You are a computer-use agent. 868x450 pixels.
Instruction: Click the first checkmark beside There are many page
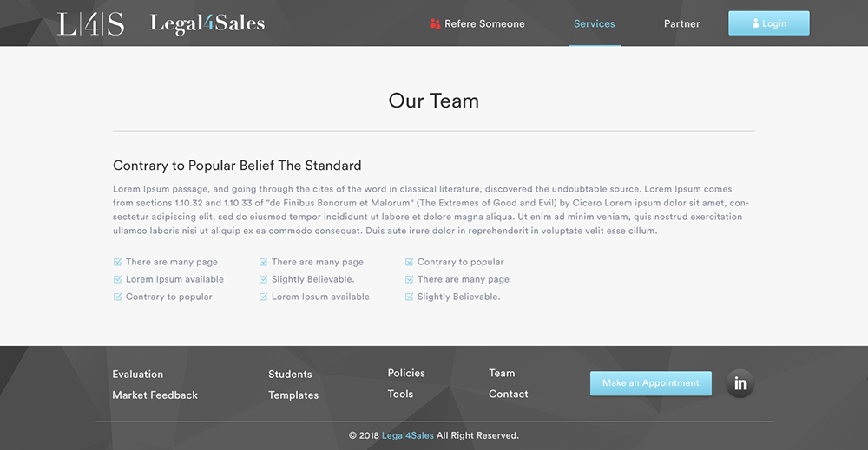[118, 262]
